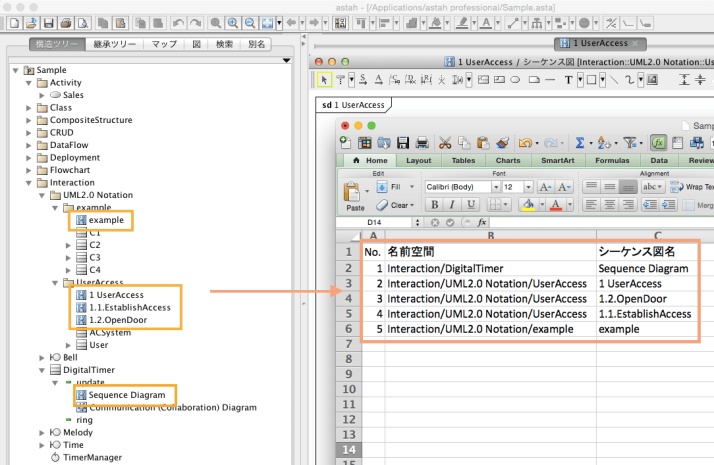
Task: Click the AutoSum sigma icon
Action: click(579, 143)
